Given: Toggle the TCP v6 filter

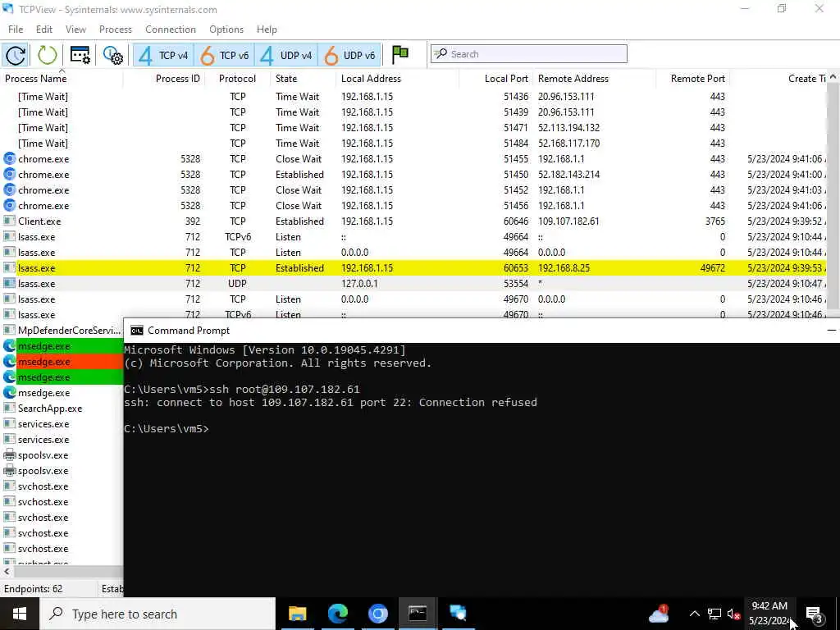Looking at the screenshot, I should (x=225, y=55).
